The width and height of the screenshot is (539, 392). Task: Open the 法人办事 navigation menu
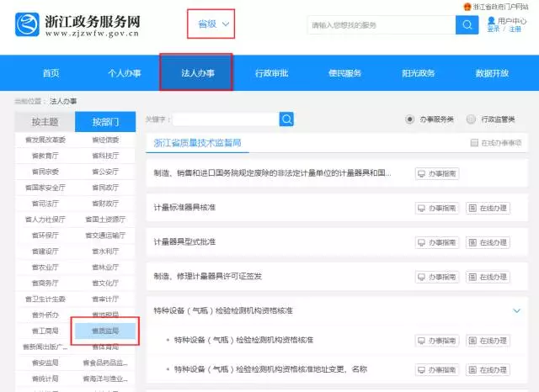198,73
